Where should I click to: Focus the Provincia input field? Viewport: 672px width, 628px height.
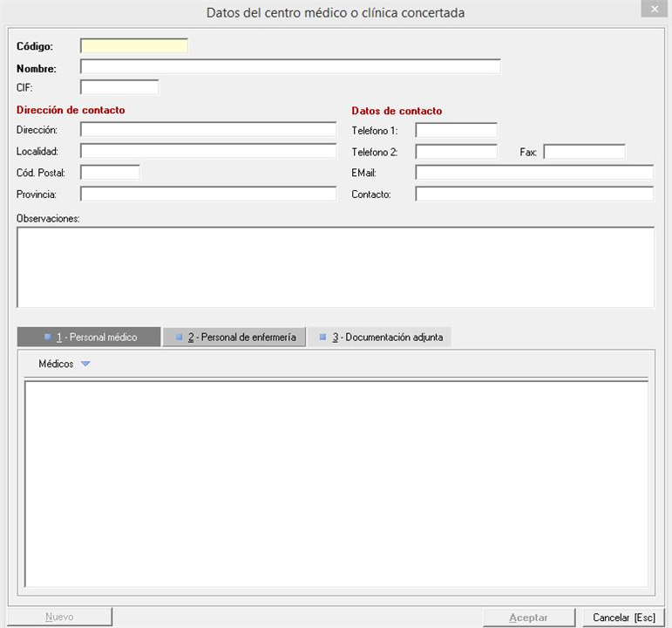pyautogui.click(x=207, y=194)
